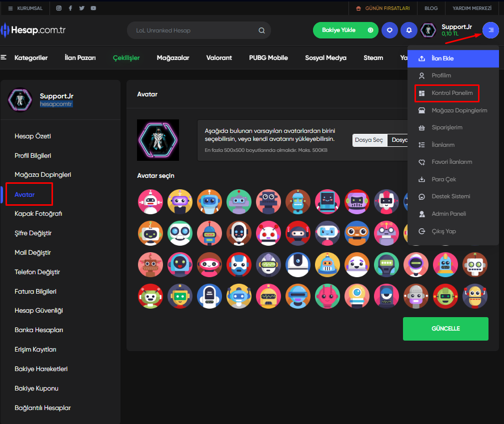504x424 pixels.
Task: Open Bakiye Kuponu in the sidebar
Action: [x=36, y=389]
